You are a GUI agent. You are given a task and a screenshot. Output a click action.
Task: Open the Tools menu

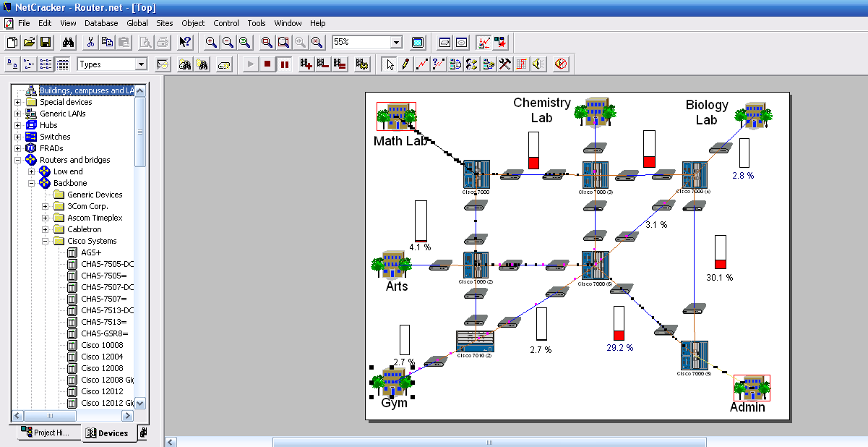point(257,23)
